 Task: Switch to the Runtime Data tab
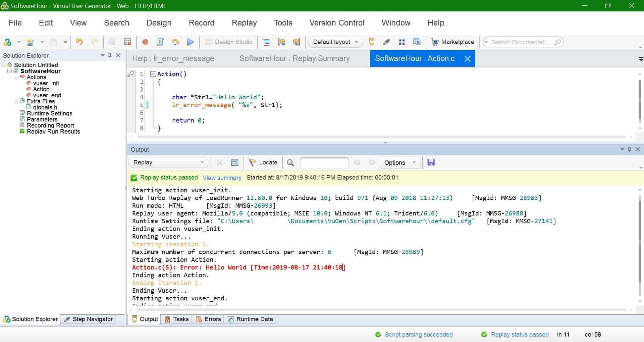pyautogui.click(x=251, y=319)
